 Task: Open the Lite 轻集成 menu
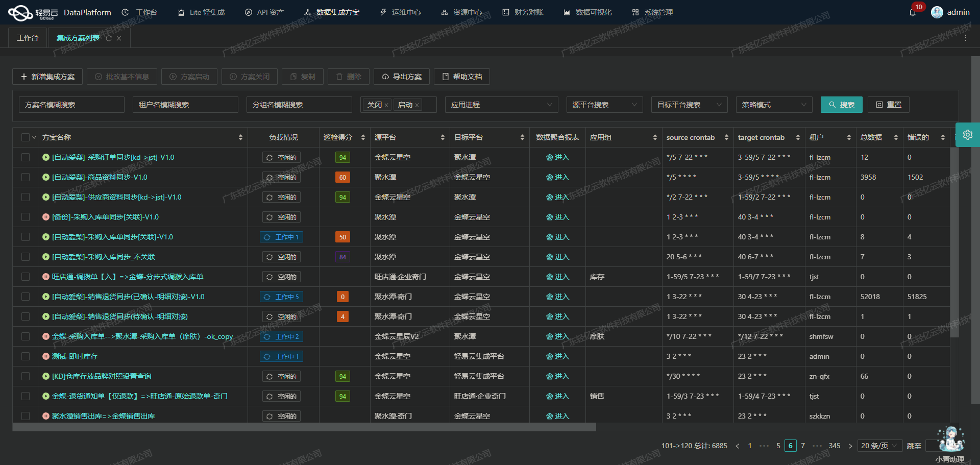pos(201,12)
